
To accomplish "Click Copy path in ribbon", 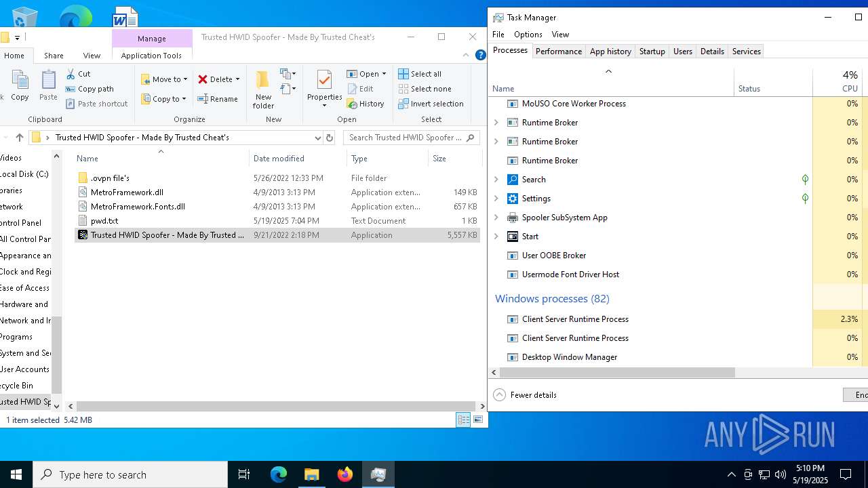I will pos(90,89).
